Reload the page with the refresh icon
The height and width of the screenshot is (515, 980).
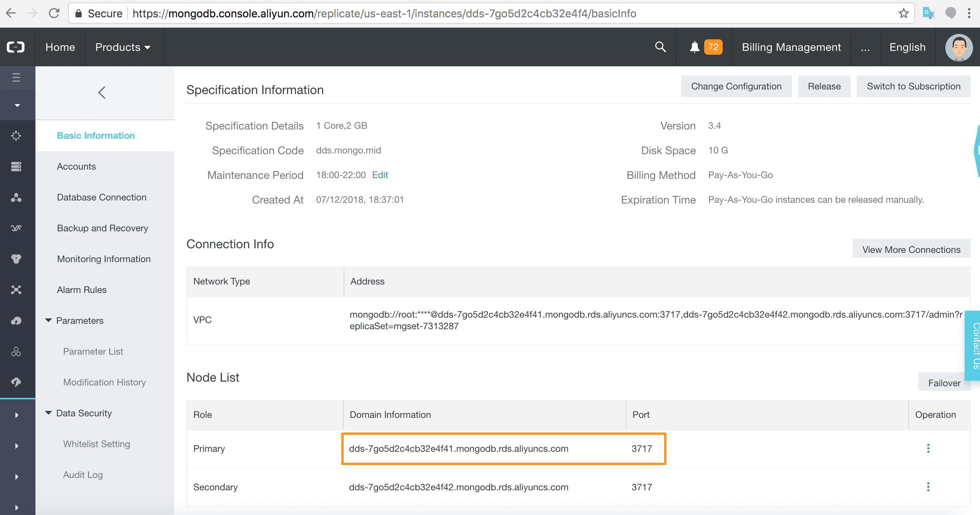pyautogui.click(x=54, y=13)
